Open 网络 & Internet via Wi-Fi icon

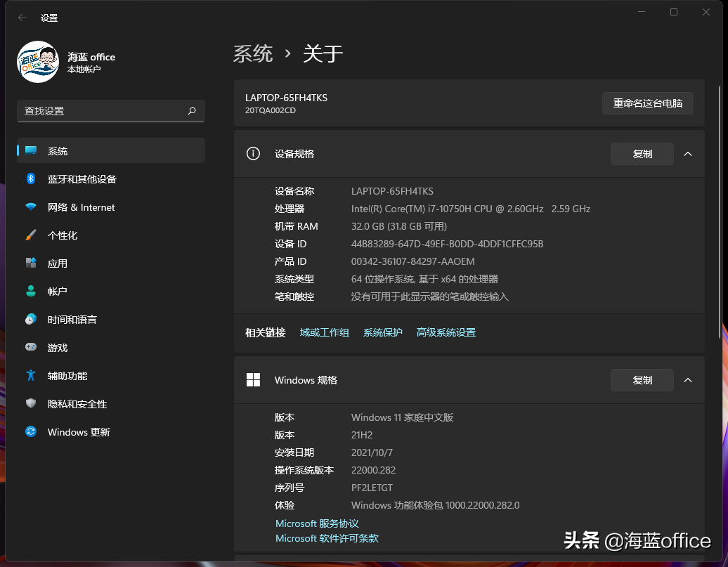pyautogui.click(x=31, y=207)
